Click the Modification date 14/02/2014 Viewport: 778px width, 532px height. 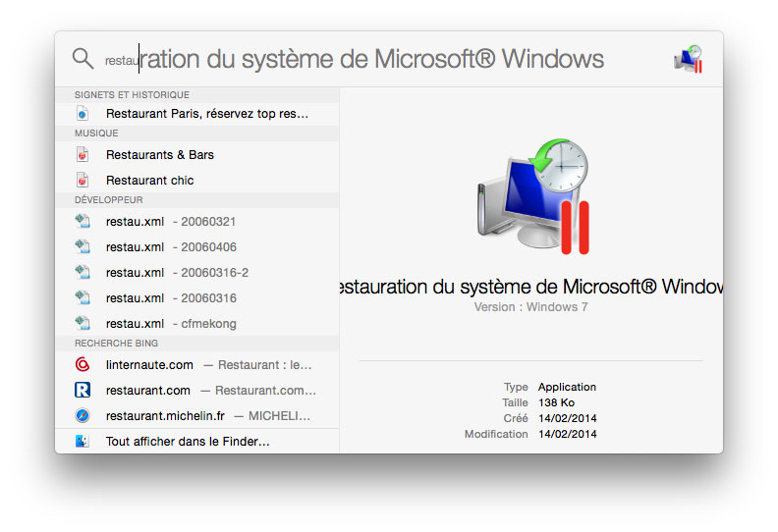[x=568, y=434]
